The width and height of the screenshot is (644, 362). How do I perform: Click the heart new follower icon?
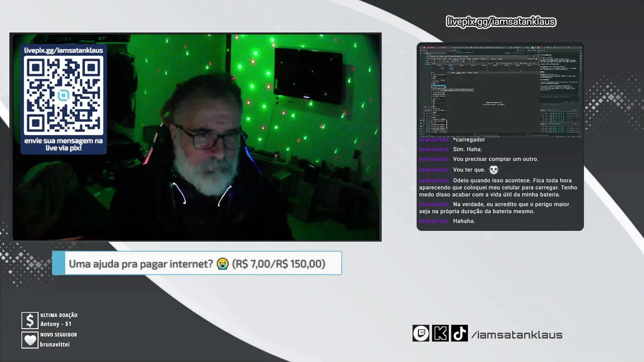(x=30, y=340)
